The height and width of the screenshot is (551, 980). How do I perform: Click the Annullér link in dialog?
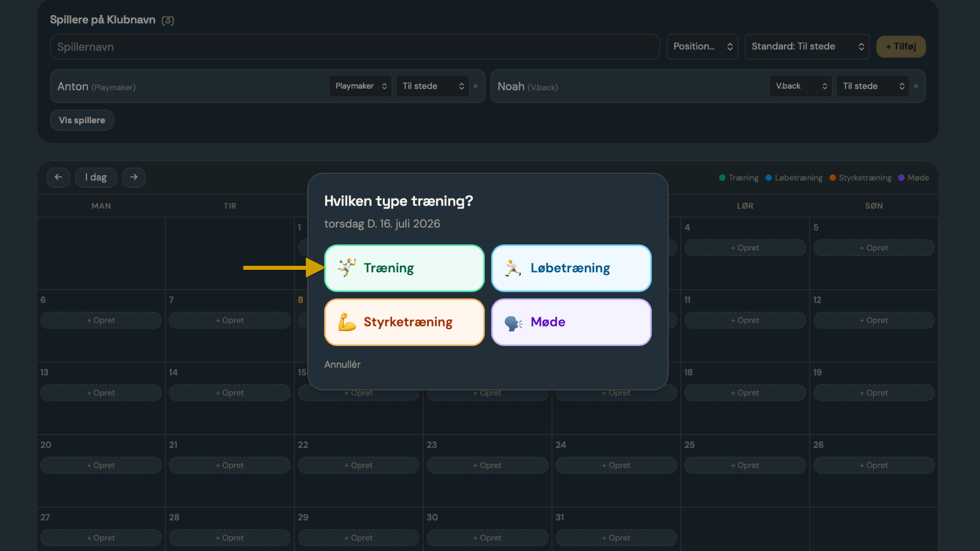pyautogui.click(x=342, y=364)
